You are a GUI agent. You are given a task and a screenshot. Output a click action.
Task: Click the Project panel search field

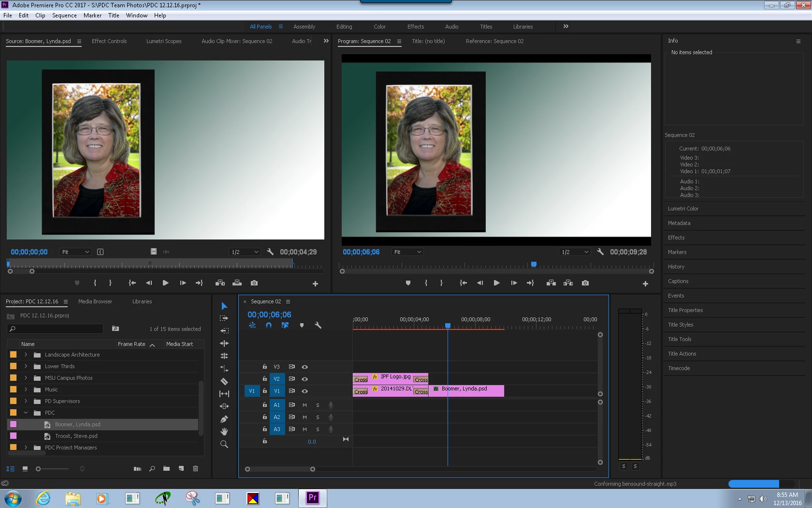[x=55, y=329]
